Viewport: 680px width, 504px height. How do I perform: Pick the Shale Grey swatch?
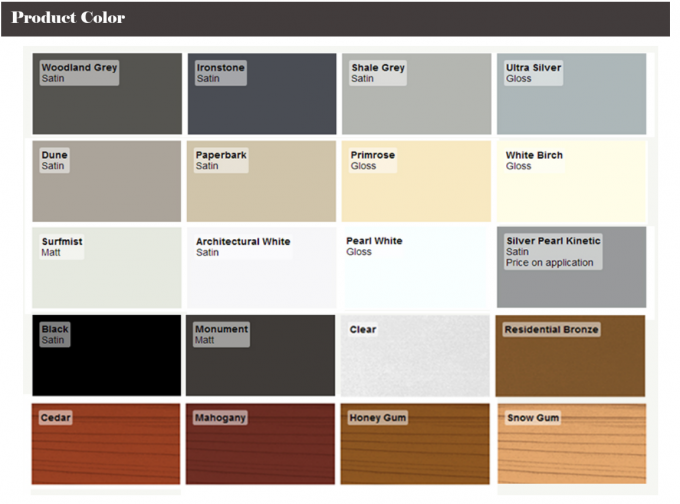[416, 94]
